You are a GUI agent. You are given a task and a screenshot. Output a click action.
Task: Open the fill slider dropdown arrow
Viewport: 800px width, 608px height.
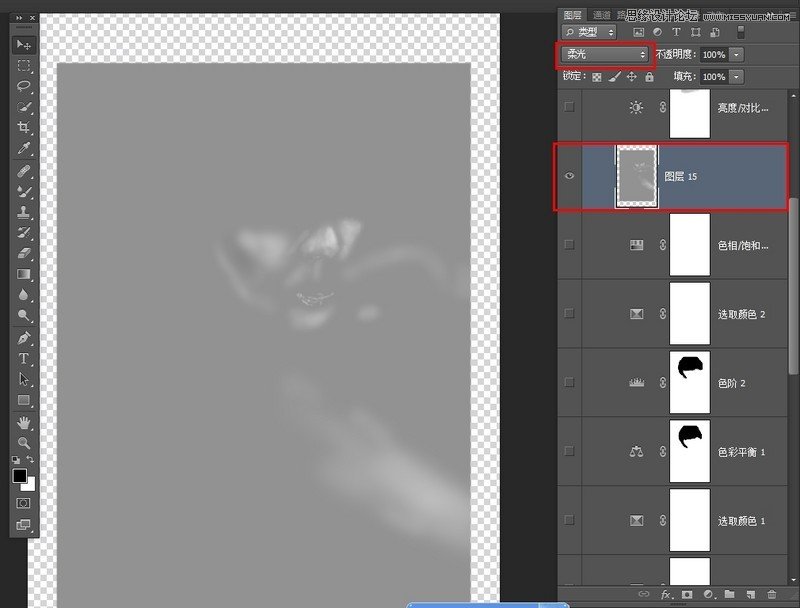click(736, 77)
